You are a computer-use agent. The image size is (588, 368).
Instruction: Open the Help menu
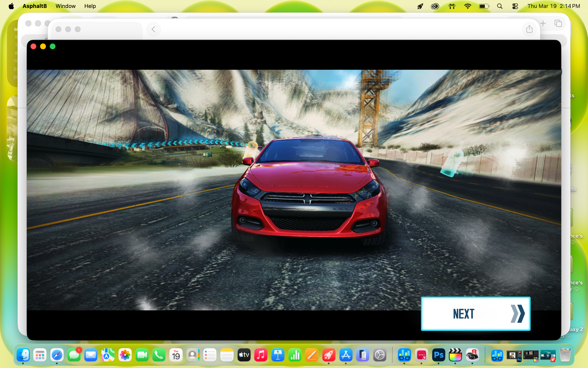pyautogui.click(x=90, y=6)
